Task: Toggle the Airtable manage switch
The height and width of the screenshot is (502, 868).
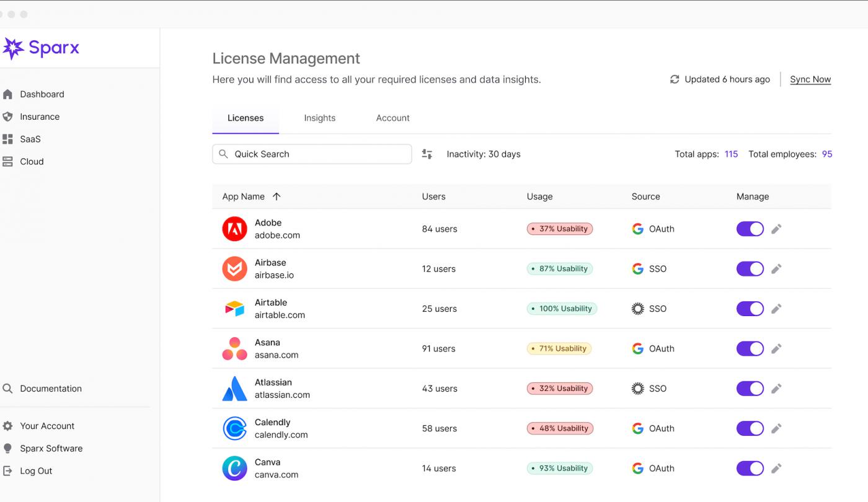Action: pyautogui.click(x=750, y=309)
